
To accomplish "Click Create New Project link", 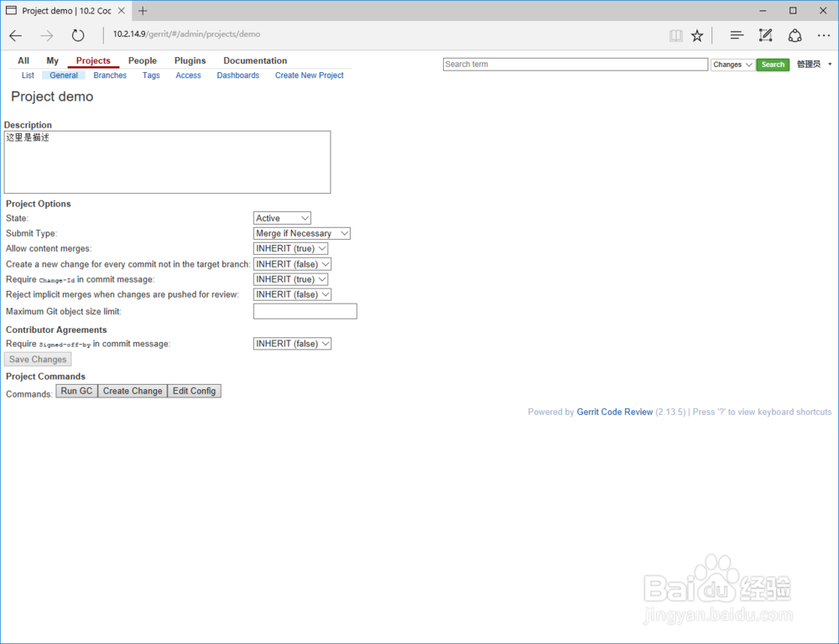I will coord(310,75).
